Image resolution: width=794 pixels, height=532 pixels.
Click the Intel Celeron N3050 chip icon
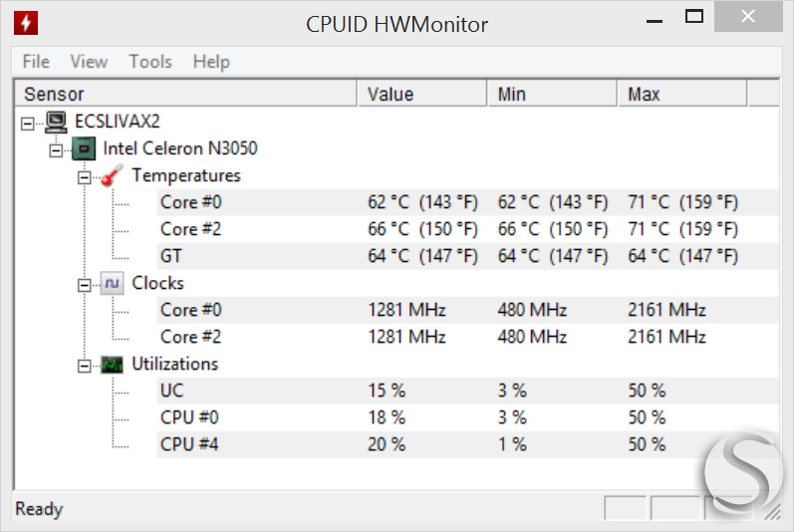pos(84,148)
